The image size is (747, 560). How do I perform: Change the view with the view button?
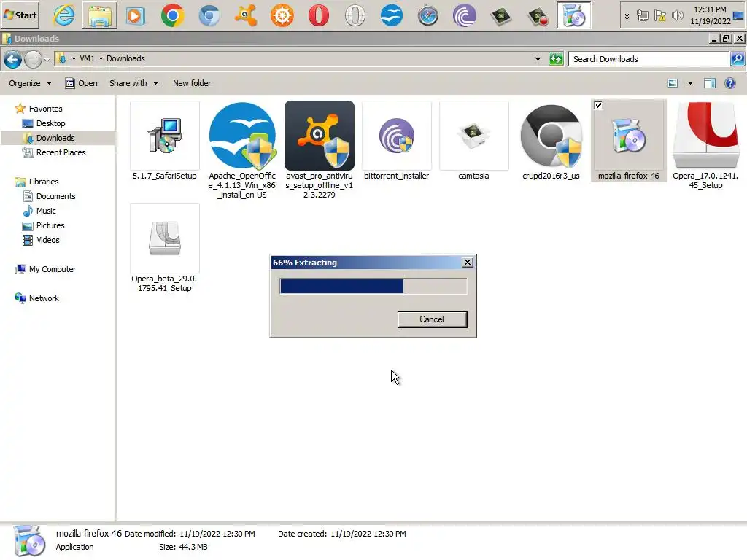point(673,83)
